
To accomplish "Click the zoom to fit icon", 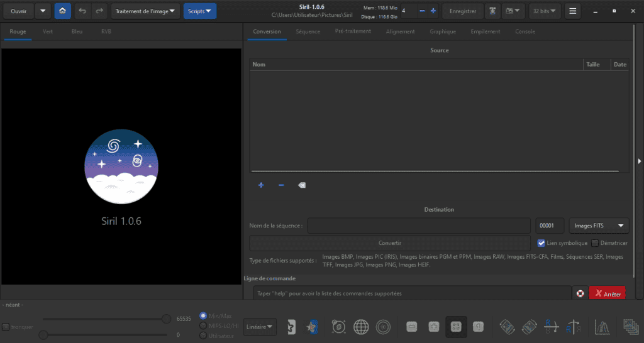I will pyautogui.click(x=456, y=327).
